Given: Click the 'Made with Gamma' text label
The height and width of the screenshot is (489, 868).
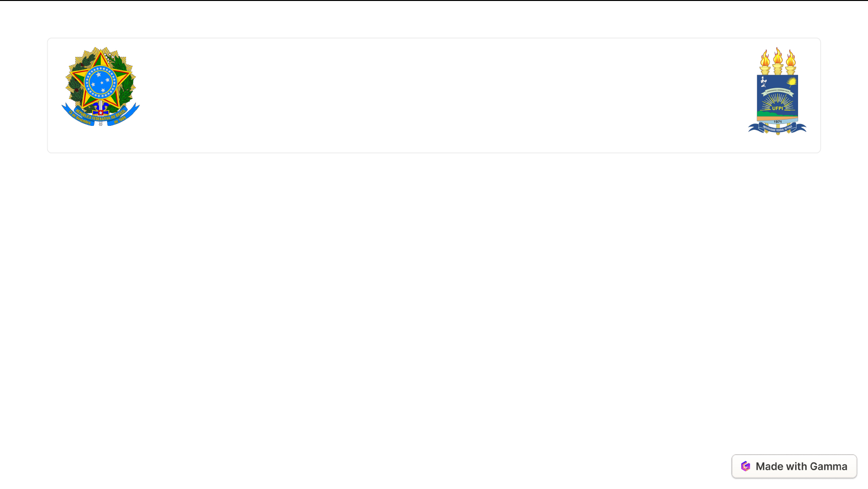Looking at the screenshot, I should click(801, 466).
